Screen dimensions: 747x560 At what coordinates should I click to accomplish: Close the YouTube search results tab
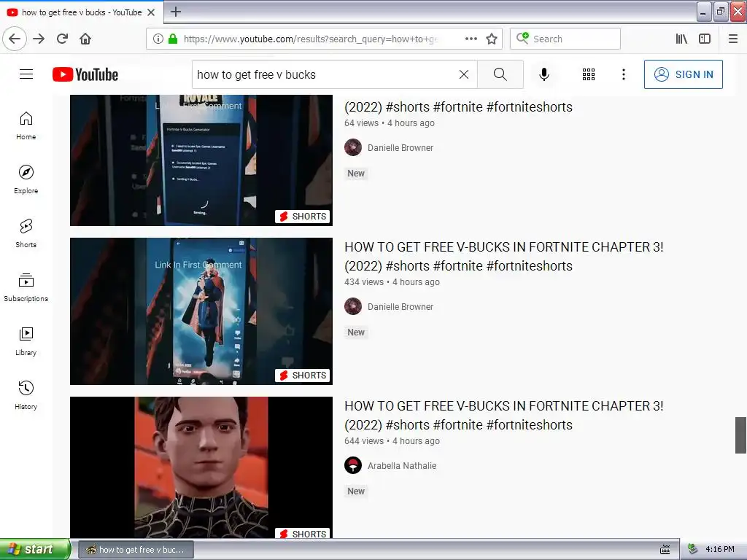pos(151,12)
